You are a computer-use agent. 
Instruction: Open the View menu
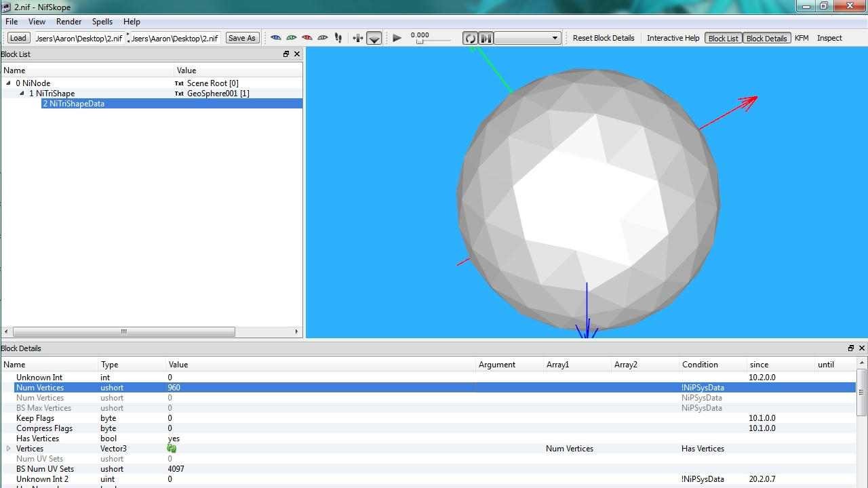click(x=37, y=22)
